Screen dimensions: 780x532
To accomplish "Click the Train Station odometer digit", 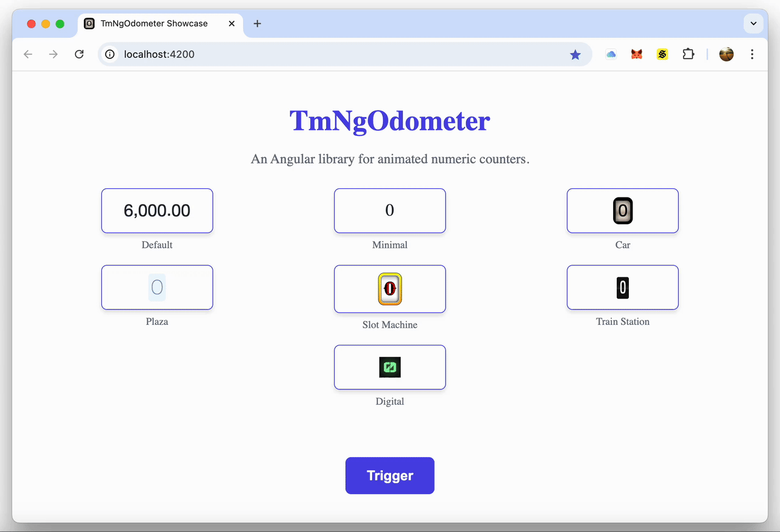I will click(x=623, y=287).
